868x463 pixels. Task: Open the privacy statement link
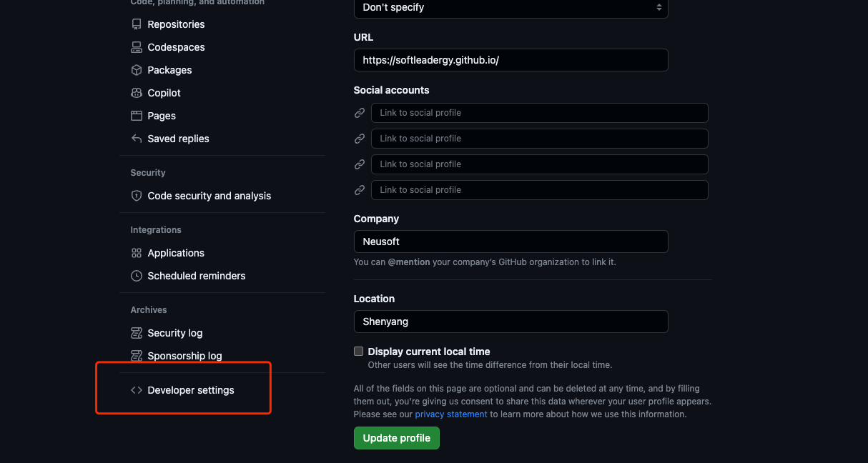coord(450,414)
